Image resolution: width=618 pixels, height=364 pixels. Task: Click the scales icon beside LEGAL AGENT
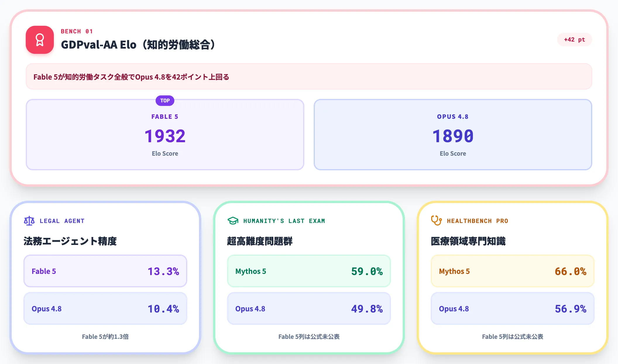coord(29,221)
